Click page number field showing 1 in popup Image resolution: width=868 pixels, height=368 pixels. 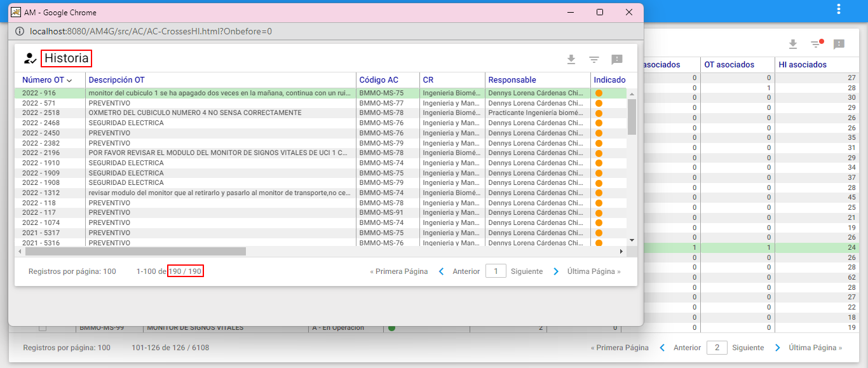pos(496,271)
